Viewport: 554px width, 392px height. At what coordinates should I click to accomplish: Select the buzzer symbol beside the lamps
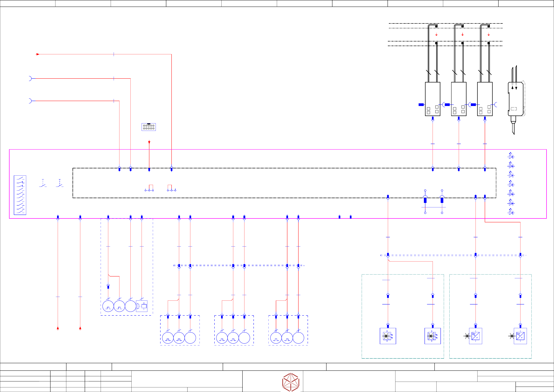click(x=142, y=306)
